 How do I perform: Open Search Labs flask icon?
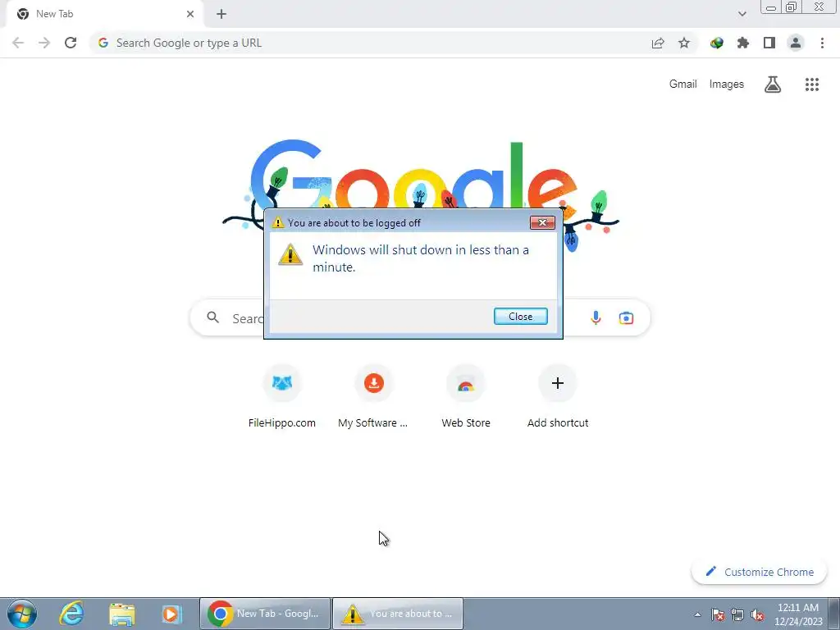coord(773,84)
